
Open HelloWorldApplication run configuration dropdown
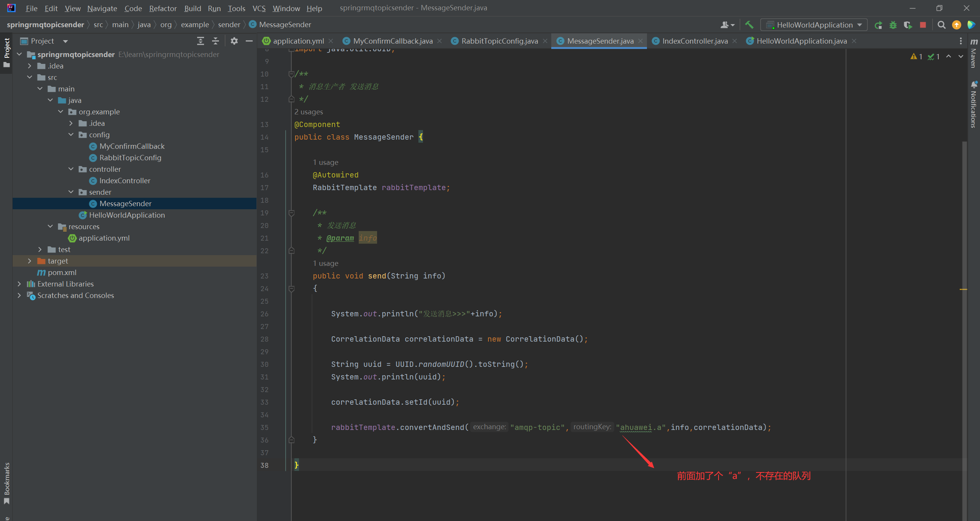click(813, 25)
